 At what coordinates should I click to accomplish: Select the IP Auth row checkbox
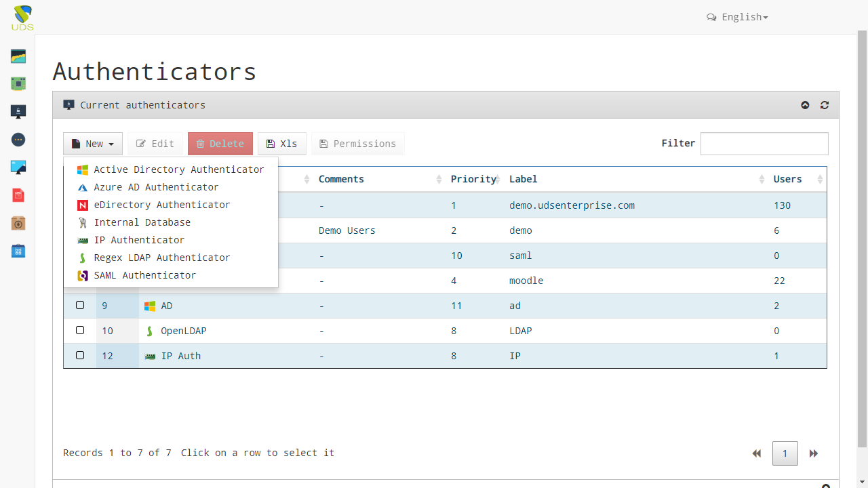80,355
